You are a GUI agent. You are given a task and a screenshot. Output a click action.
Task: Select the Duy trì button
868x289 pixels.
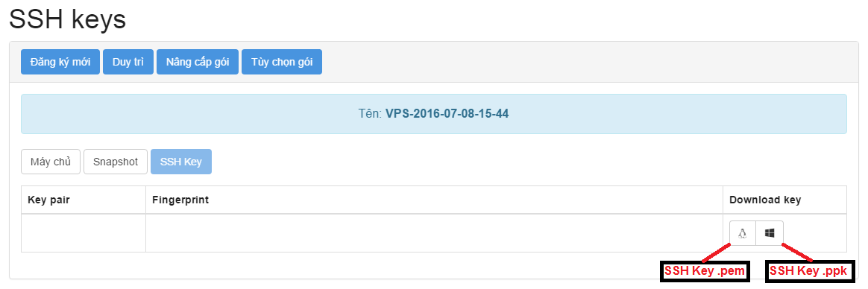[128, 62]
